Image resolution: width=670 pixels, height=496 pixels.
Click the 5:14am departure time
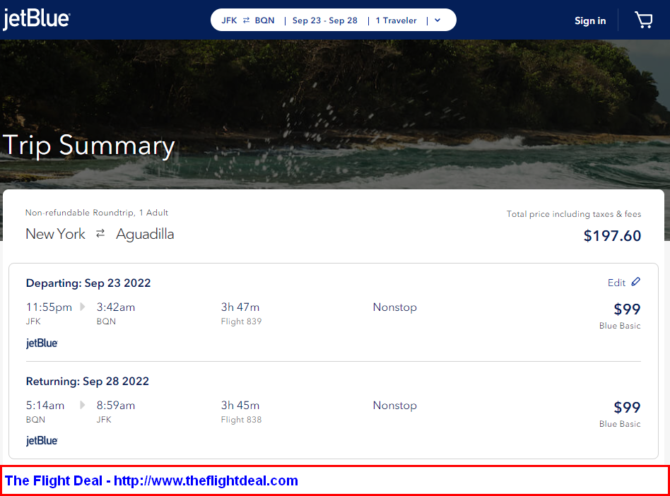pyautogui.click(x=45, y=405)
